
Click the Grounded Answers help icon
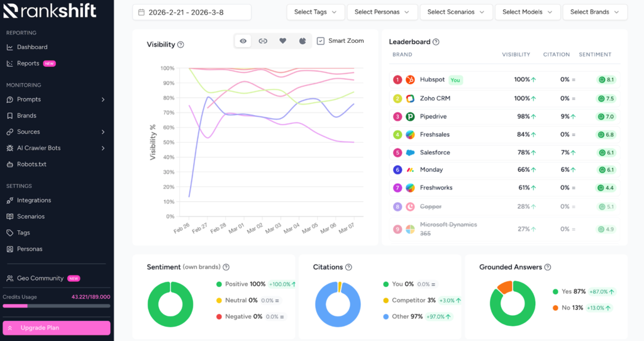[x=548, y=267]
